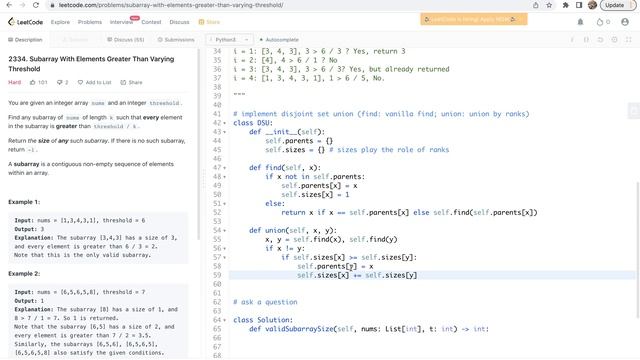Open the LeetCode logo home link
This screenshot has height=360, width=640.
click(x=25, y=22)
